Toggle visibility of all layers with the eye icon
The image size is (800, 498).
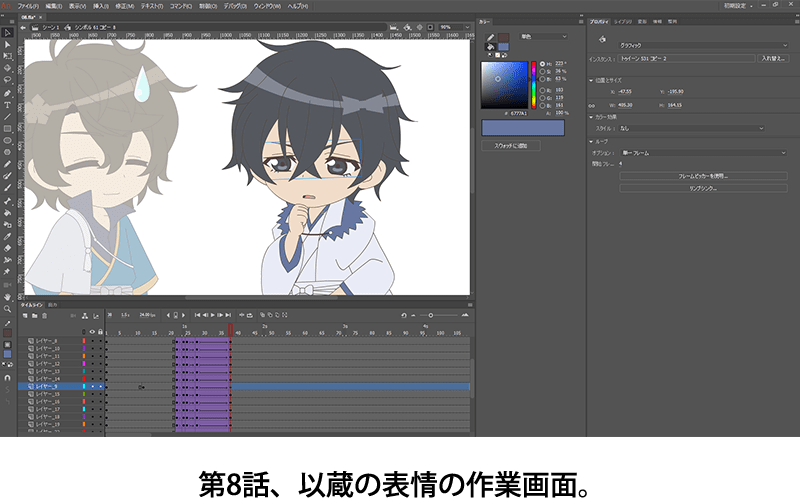(x=92, y=332)
